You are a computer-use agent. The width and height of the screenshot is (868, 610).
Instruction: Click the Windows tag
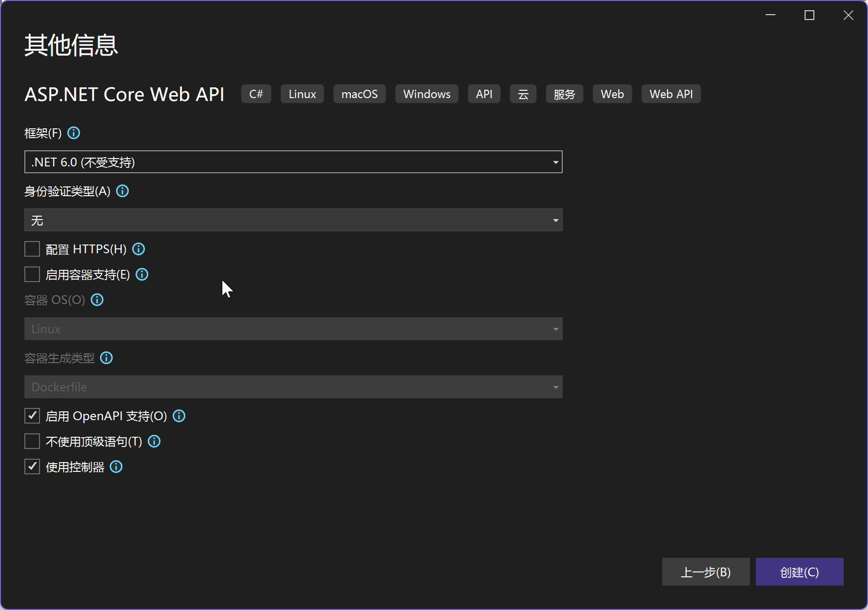tap(427, 94)
